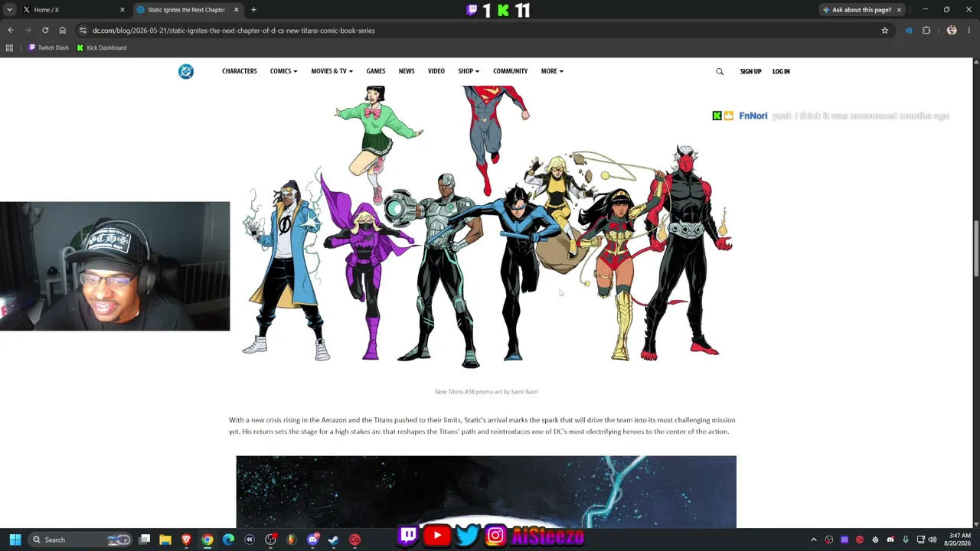Image resolution: width=980 pixels, height=551 pixels.
Task: Switch to the Home / X tab
Action: click(73, 10)
